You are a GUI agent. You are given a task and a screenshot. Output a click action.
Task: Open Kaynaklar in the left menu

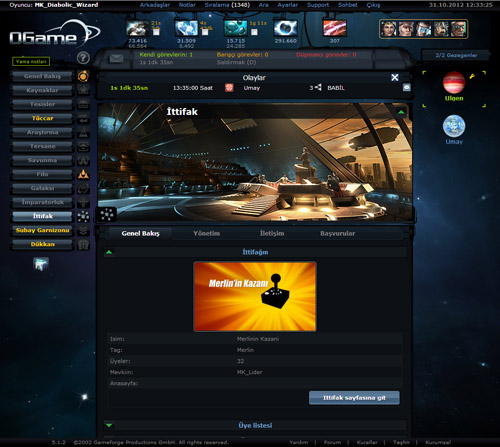(x=42, y=90)
